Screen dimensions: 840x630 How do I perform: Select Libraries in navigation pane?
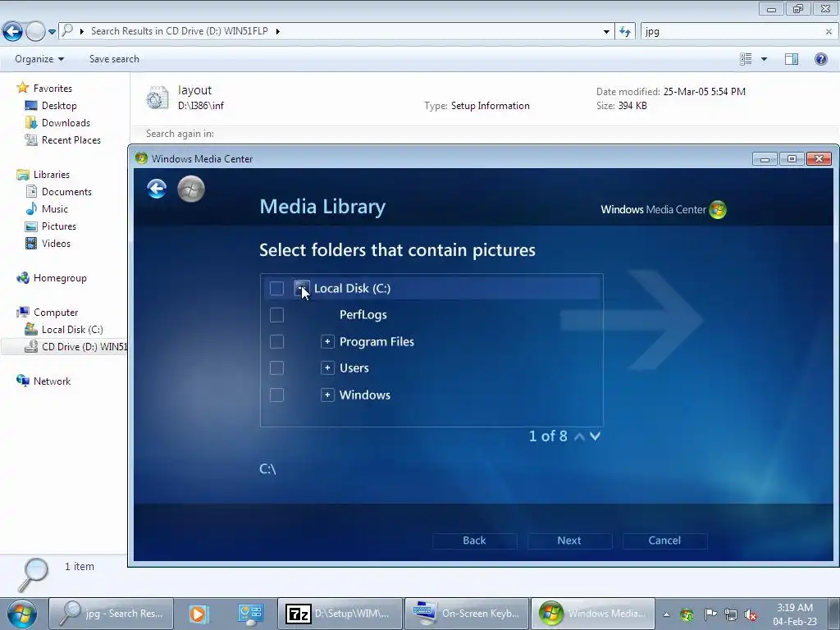(x=52, y=175)
